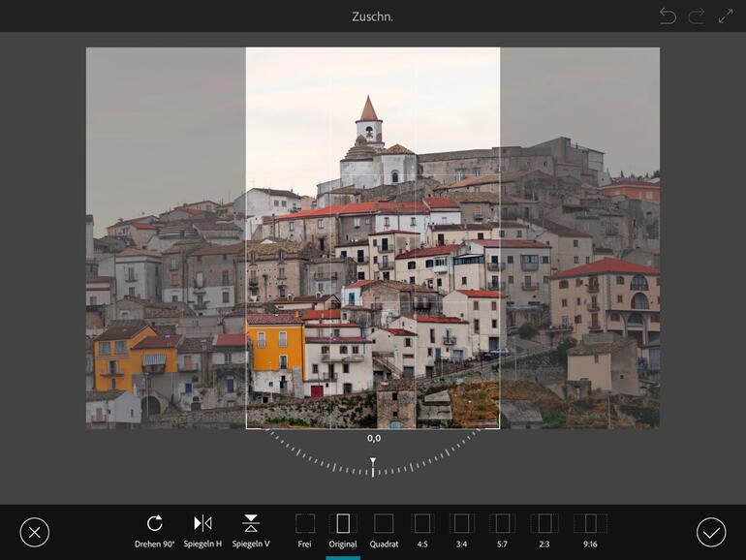This screenshot has width=746, height=560.
Task: Expand to fullscreen with diagonal arrows icon
Action: [726, 16]
